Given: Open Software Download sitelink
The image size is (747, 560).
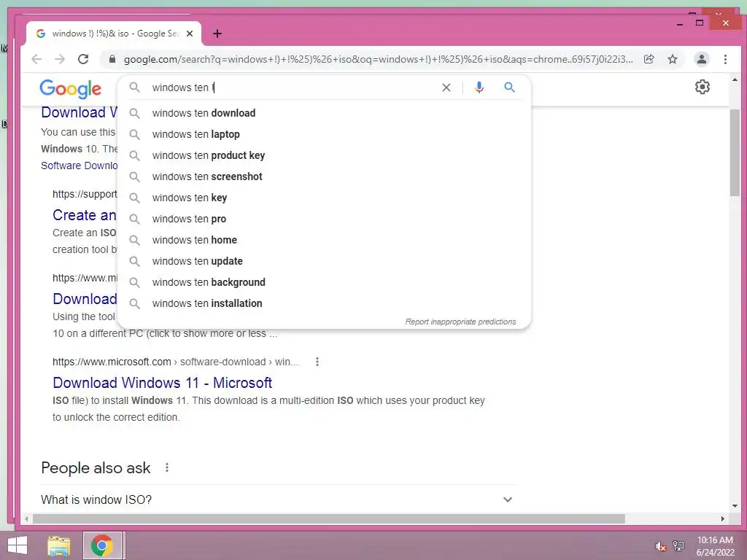Looking at the screenshot, I should pyautogui.click(x=79, y=166).
